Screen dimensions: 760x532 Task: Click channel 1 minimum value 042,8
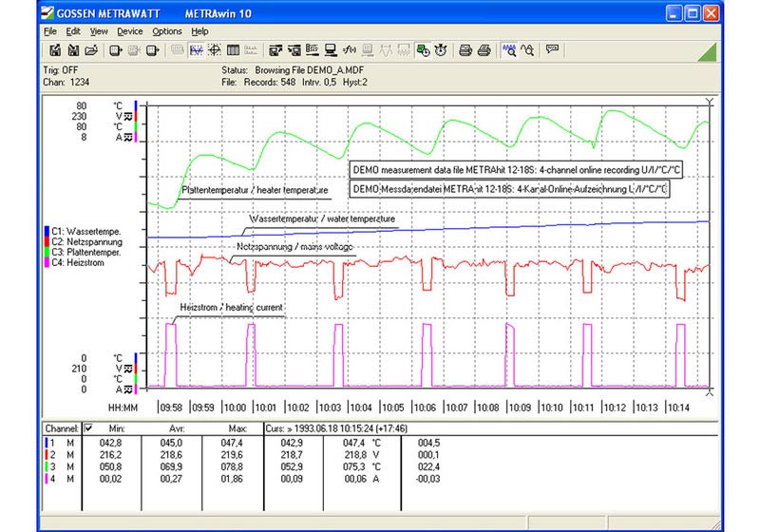click(x=110, y=443)
